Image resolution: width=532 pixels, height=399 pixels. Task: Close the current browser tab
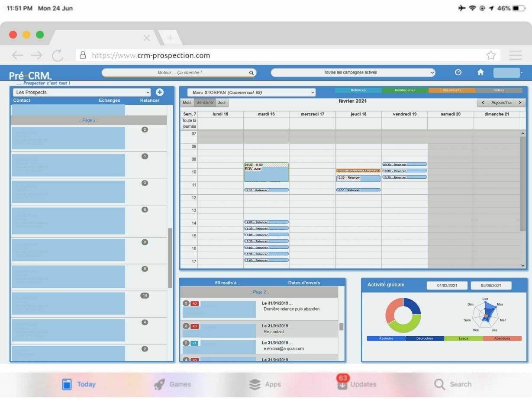click(x=146, y=38)
